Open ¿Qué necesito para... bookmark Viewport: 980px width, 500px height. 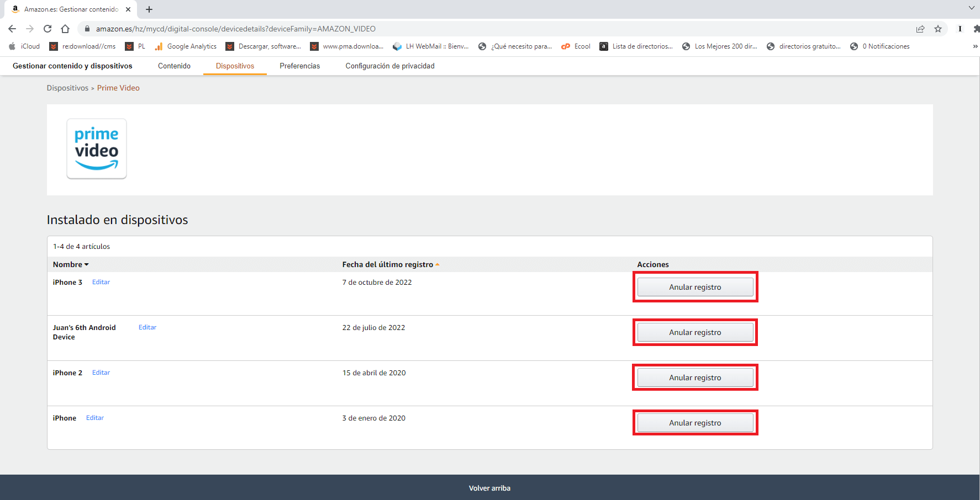pos(515,46)
